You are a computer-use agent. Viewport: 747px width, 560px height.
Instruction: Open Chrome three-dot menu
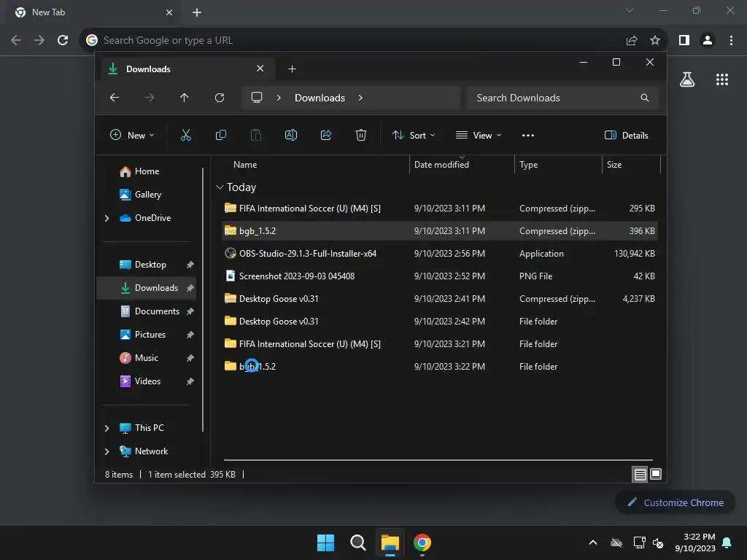(731, 41)
